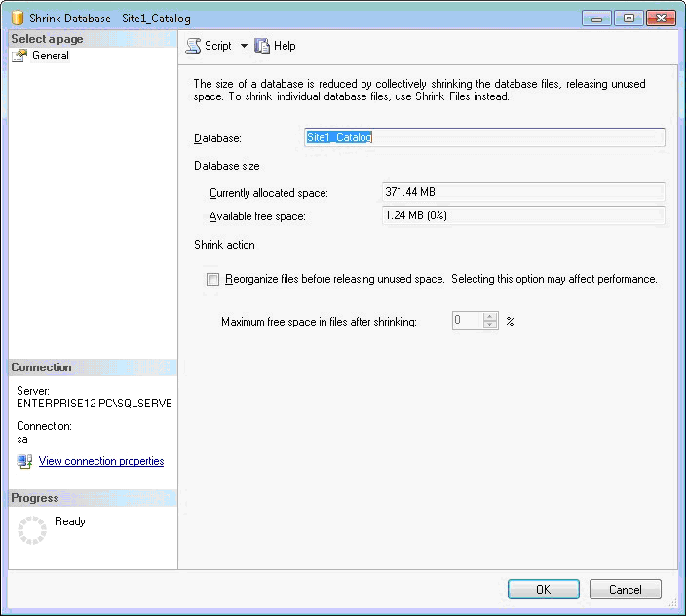
Task: Decrease maximum free space with down arrow
Action: (490, 326)
